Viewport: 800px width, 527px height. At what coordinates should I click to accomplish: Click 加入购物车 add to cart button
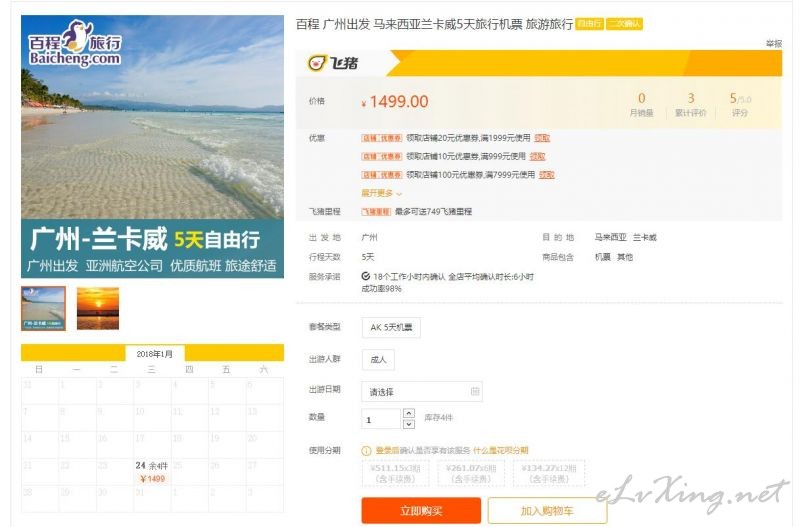(547, 511)
